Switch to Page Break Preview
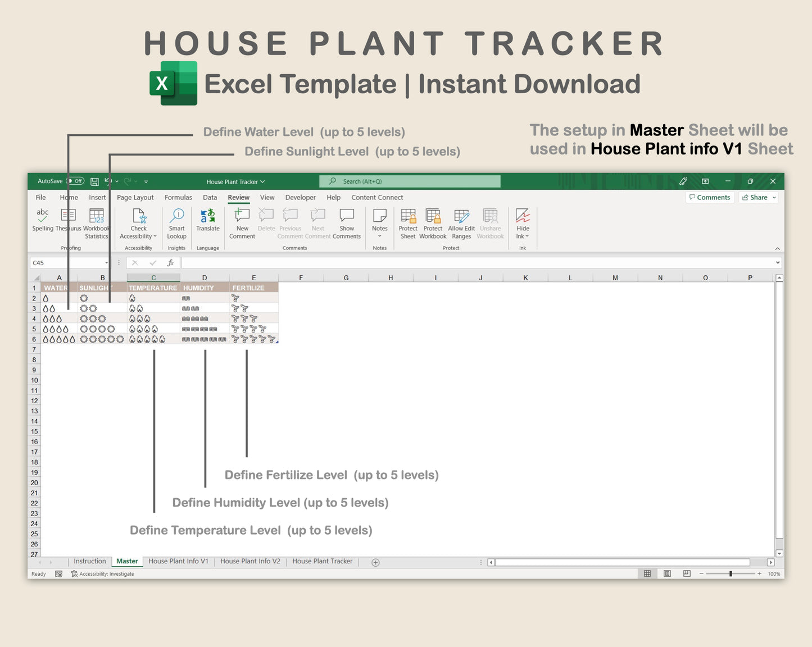 coord(687,573)
